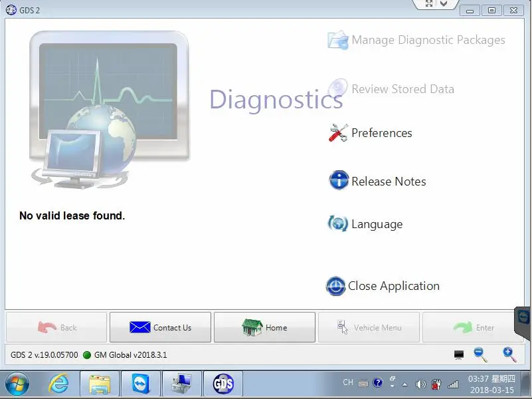Click the Review Stored Data disc icon
532x399 pixels.
[337, 88]
